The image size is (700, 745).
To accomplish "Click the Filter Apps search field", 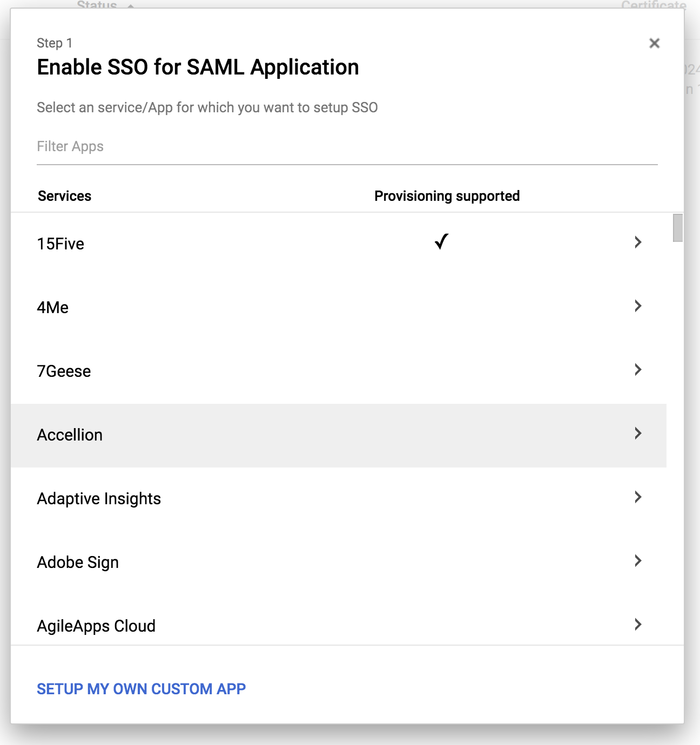I will 347,147.
